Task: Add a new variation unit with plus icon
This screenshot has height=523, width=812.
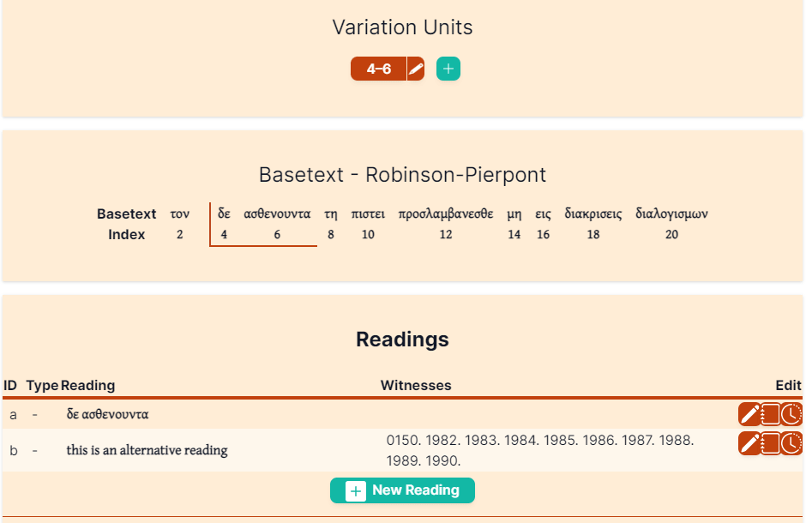Action: [x=448, y=69]
